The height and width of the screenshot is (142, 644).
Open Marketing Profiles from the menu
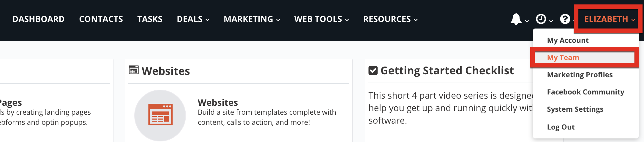pyautogui.click(x=580, y=75)
